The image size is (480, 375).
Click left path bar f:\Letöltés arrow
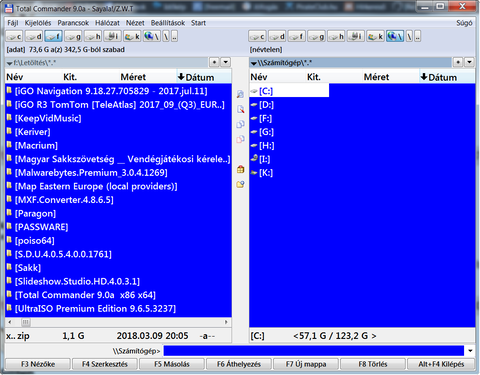point(10,63)
